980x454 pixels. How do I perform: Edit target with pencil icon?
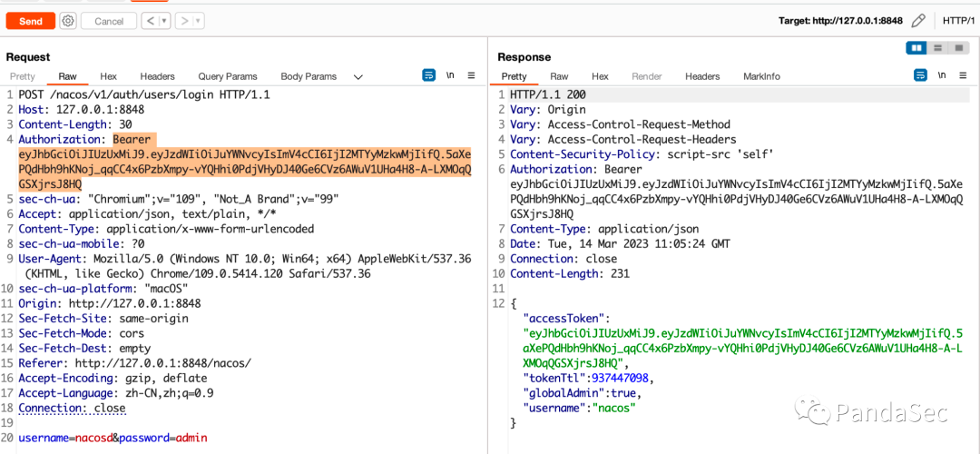pos(917,21)
